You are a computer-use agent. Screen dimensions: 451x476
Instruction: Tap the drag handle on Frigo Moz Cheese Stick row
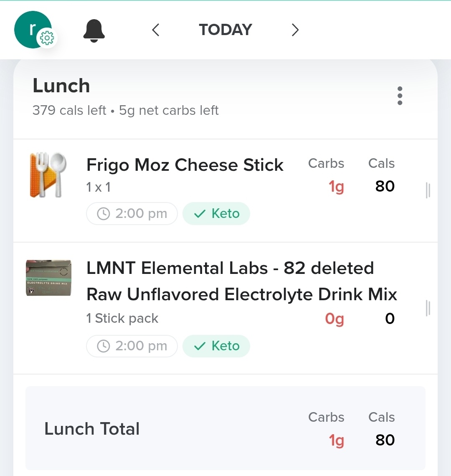[x=428, y=190]
